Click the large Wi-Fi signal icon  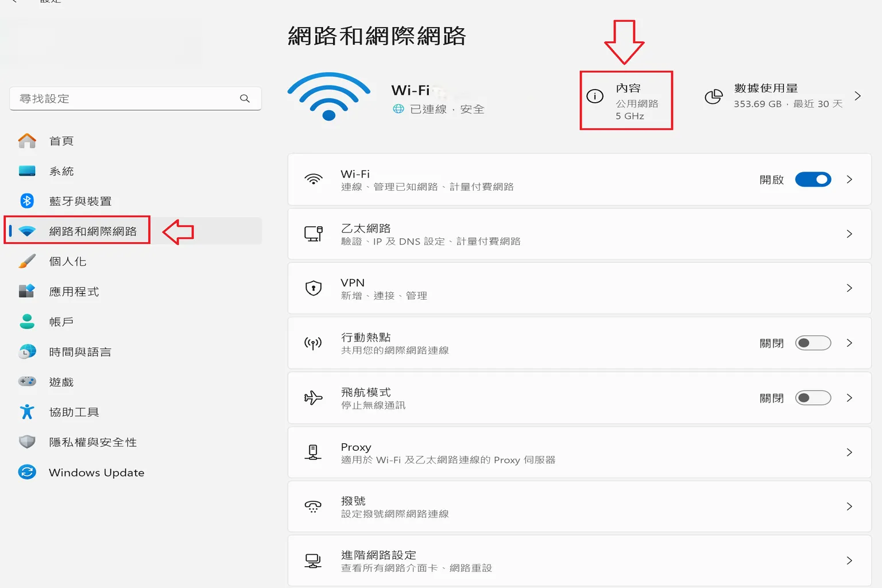tap(329, 96)
